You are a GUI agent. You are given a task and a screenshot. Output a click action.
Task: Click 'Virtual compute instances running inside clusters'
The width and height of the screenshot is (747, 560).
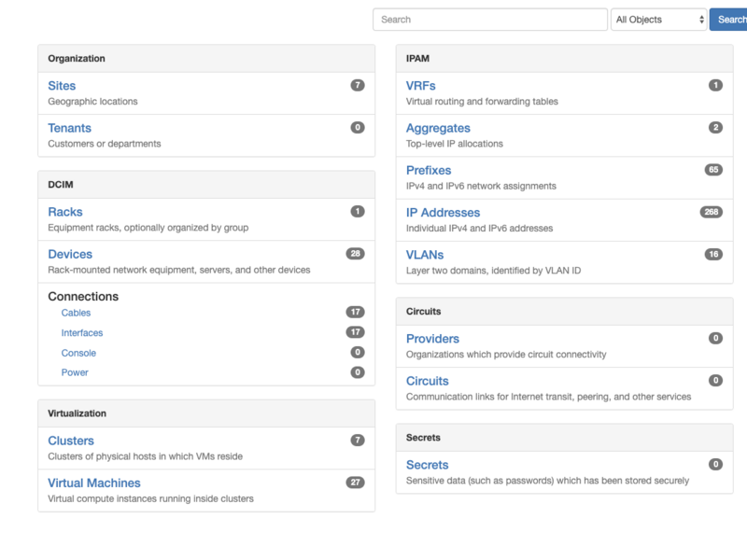(150, 499)
